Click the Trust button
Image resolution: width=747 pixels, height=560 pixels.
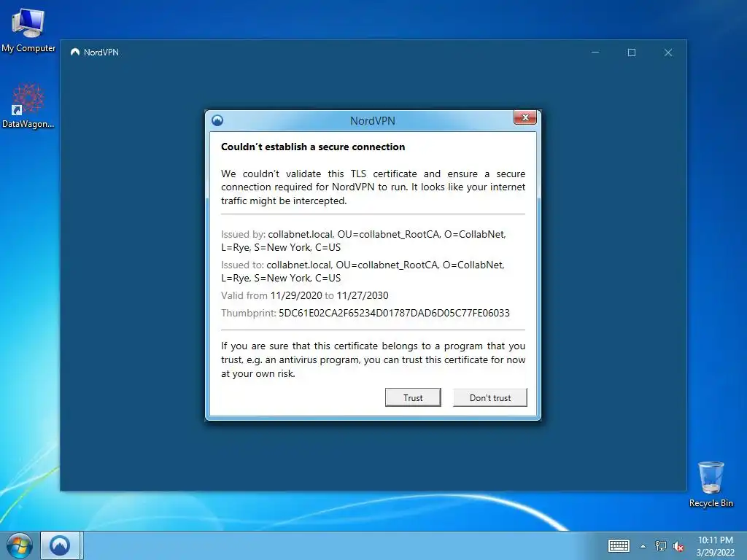(x=413, y=397)
